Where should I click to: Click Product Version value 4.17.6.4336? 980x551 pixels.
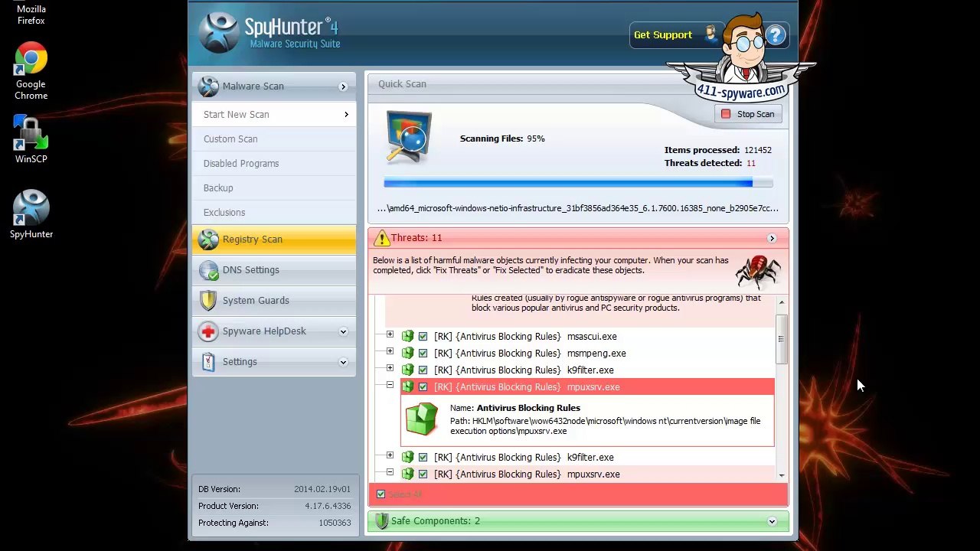tap(326, 507)
